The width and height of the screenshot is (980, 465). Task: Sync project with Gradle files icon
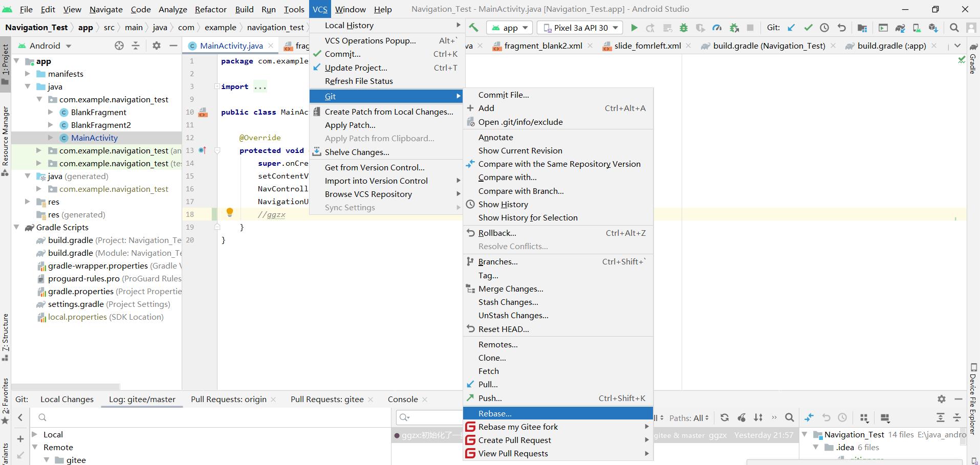pyautogui.click(x=900, y=28)
